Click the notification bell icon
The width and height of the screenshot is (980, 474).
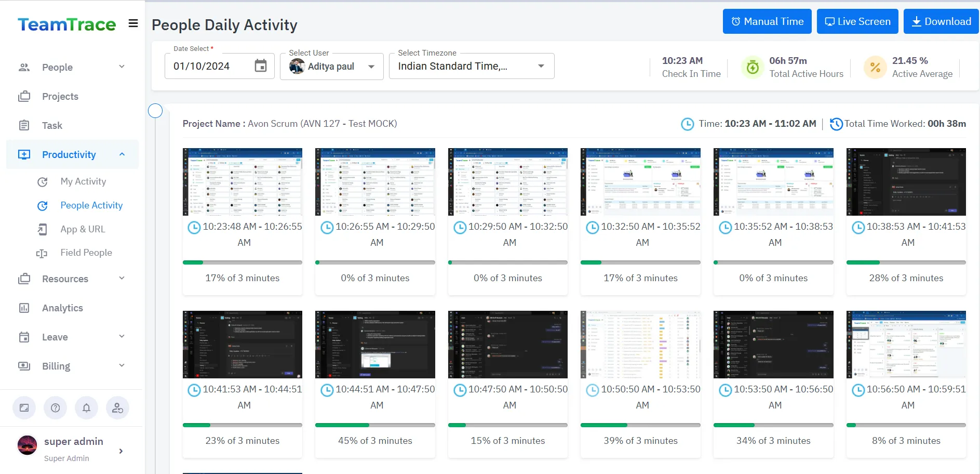[86, 408]
